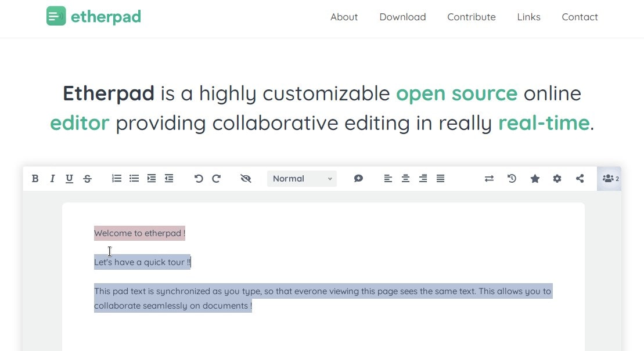
Task: Create an ordered list
Action: [x=116, y=178]
